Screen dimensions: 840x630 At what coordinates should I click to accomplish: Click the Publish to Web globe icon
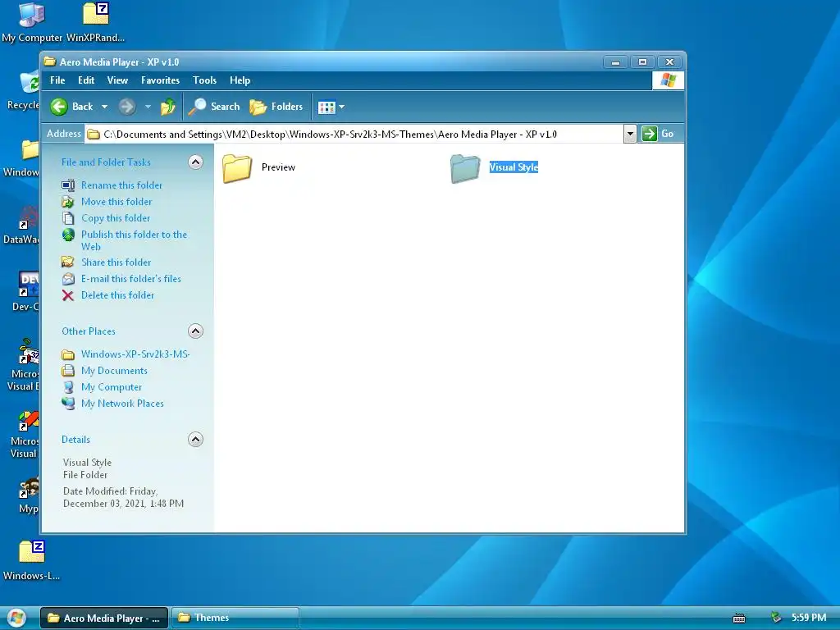(68, 235)
